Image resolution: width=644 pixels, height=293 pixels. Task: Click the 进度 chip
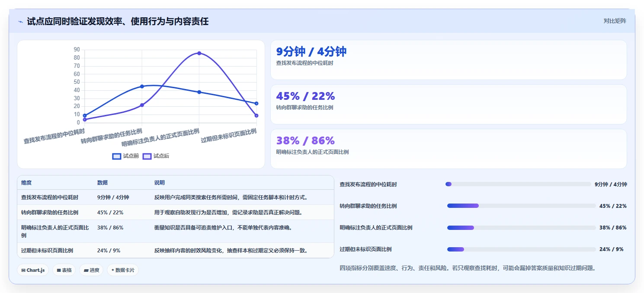click(x=91, y=270)
